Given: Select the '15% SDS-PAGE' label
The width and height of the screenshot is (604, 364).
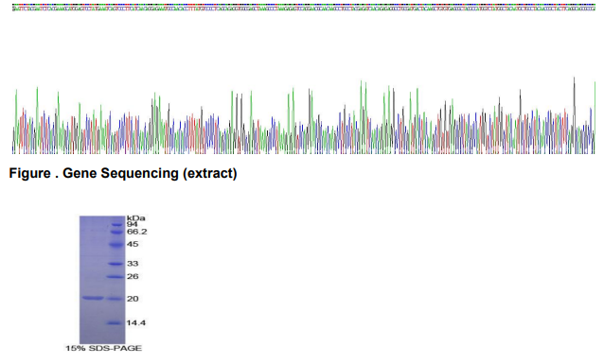Looking at the screenshot, I should click(x=103, y=348).
